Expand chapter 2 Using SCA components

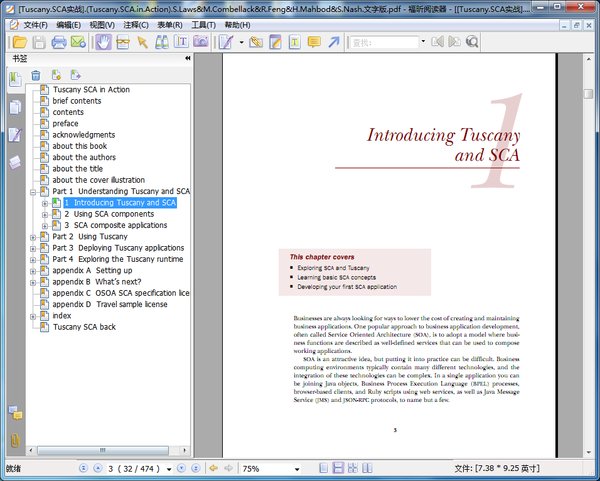pos(45,214)
